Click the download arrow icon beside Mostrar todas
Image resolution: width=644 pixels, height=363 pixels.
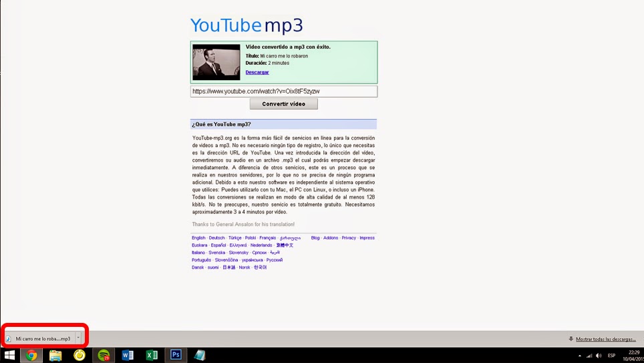pyautogui.click(x=571, y=339)
